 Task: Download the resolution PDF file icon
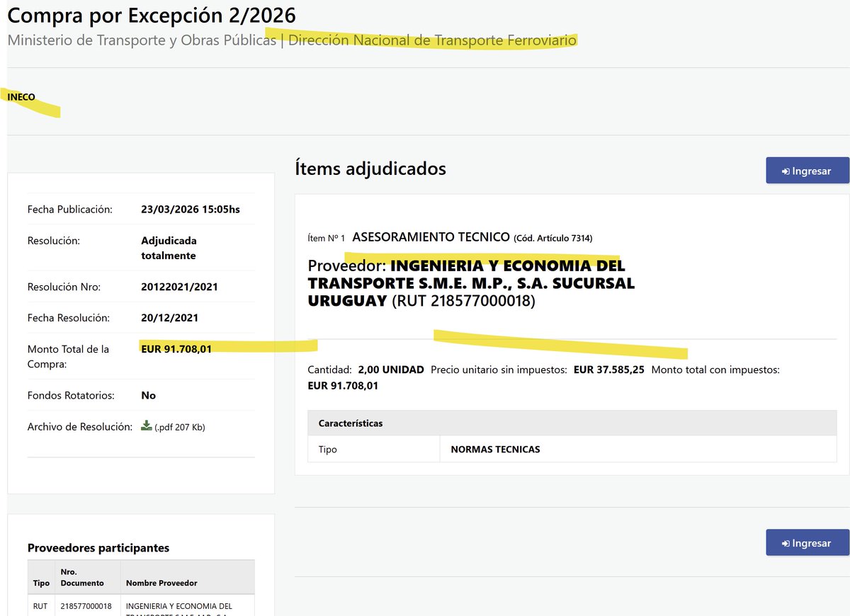click(x=147, y=426)
